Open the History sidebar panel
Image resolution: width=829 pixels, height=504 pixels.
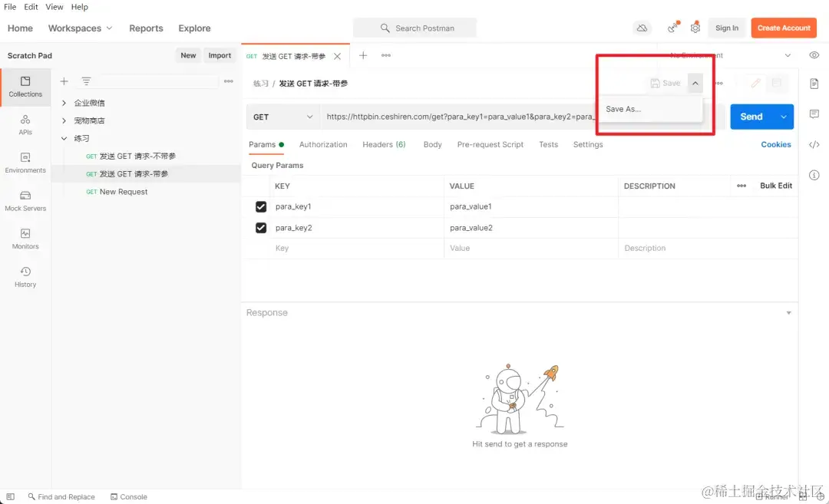tap(25, 278)
